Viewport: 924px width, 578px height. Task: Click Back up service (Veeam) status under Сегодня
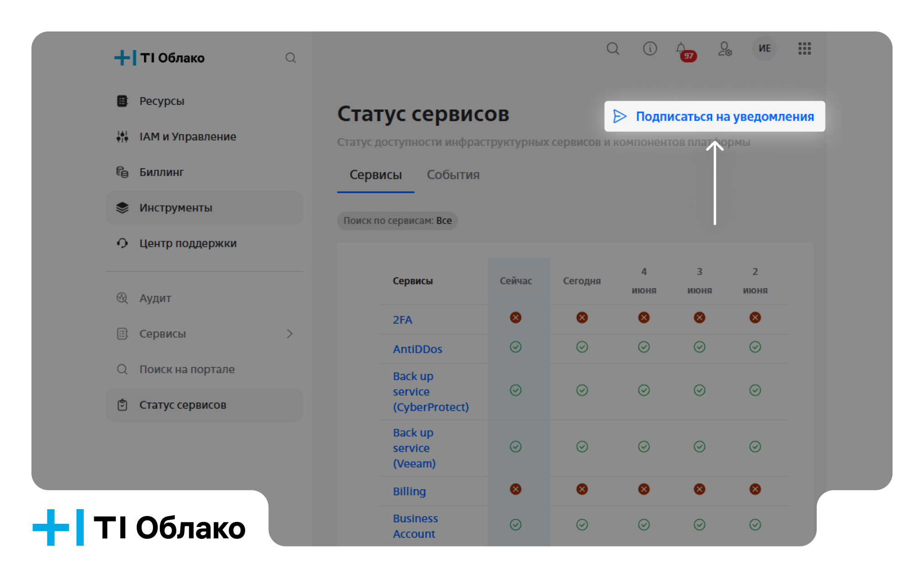point(582,446)
